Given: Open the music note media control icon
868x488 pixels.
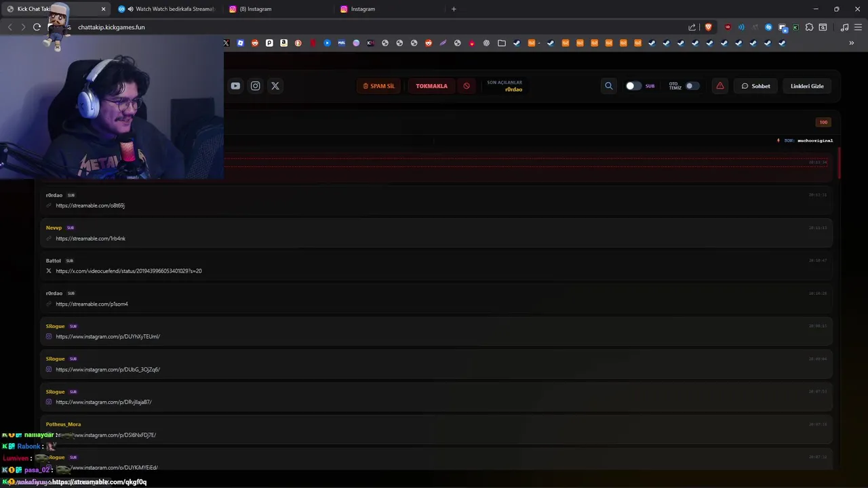Looking at the screenshot, I should pyautogui.click(x=844, y=27).
